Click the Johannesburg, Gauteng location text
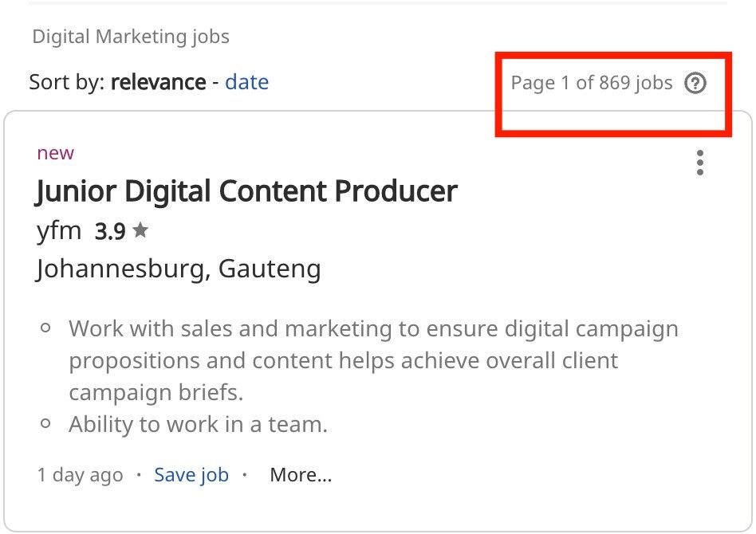Image resolution: width=756 pixels, height=534 pixels. [177, 269]
